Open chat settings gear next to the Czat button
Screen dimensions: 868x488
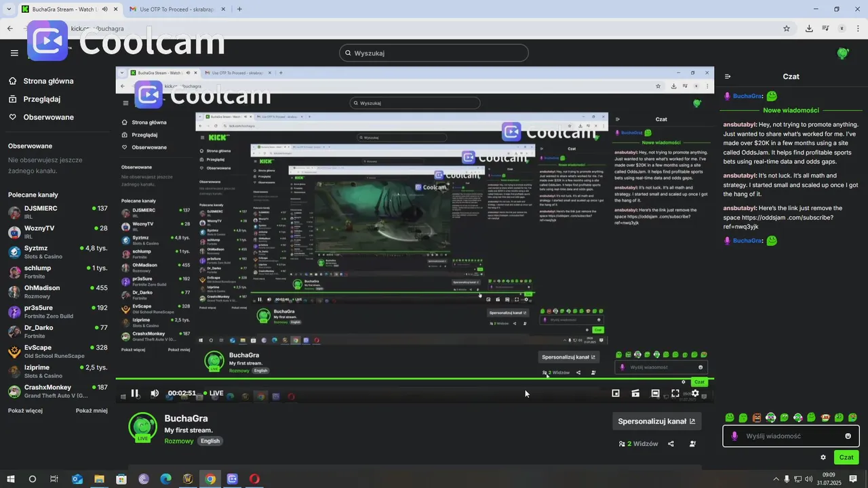click(x=823, y=457)
